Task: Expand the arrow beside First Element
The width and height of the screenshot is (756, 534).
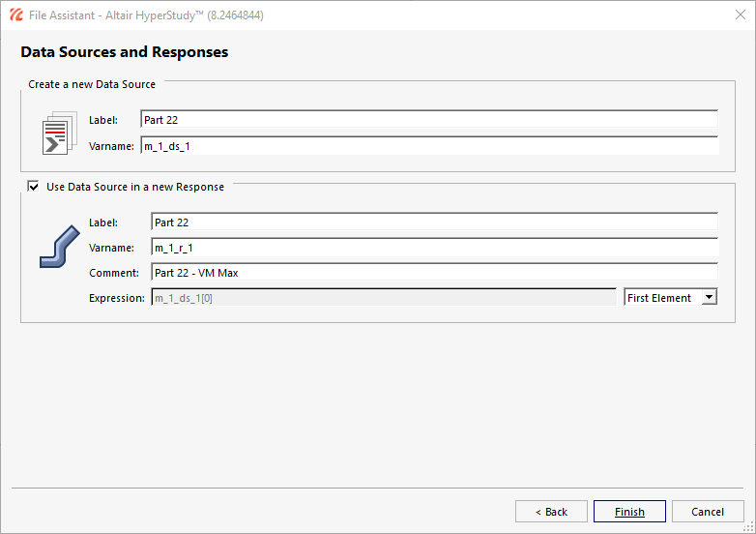Action: coord(709,298)
